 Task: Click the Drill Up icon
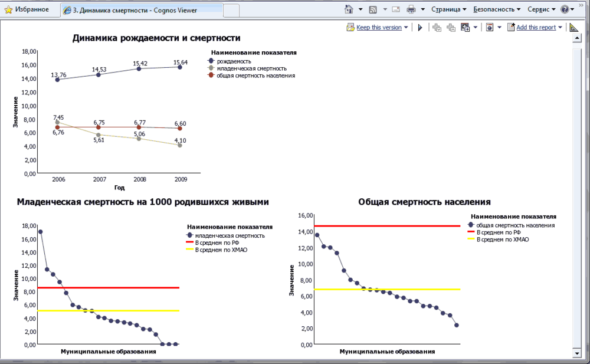point(451,27)
